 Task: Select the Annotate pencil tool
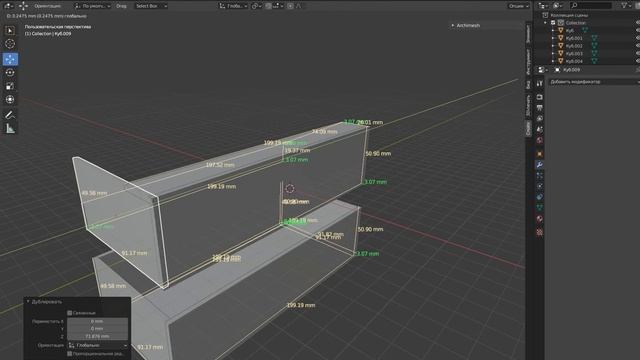coord(10,115)
